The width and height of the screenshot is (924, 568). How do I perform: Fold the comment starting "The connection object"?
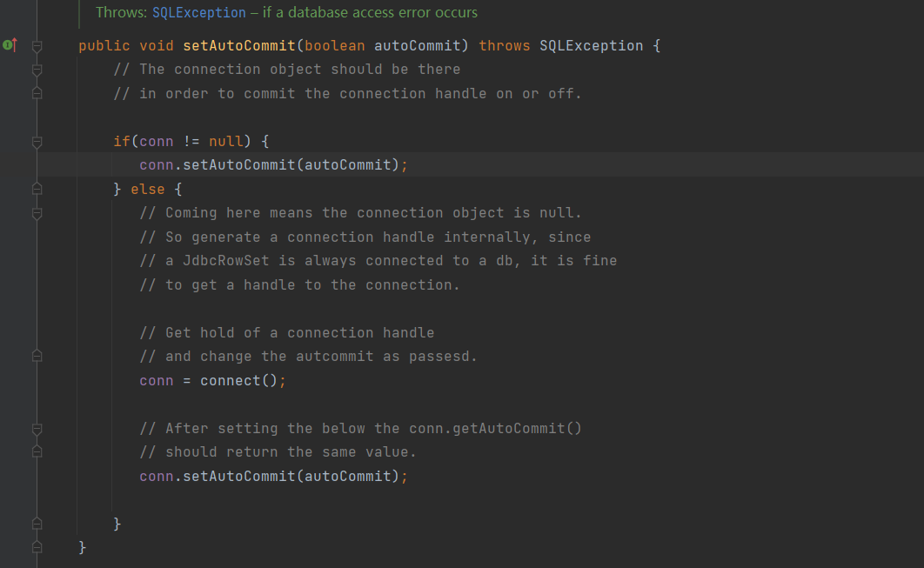37,70
